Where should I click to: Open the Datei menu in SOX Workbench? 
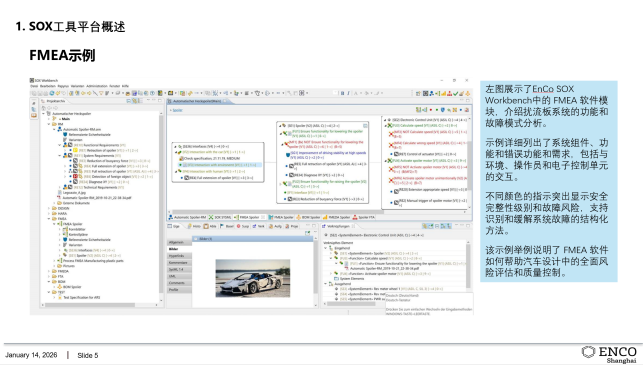click(34, 86)
